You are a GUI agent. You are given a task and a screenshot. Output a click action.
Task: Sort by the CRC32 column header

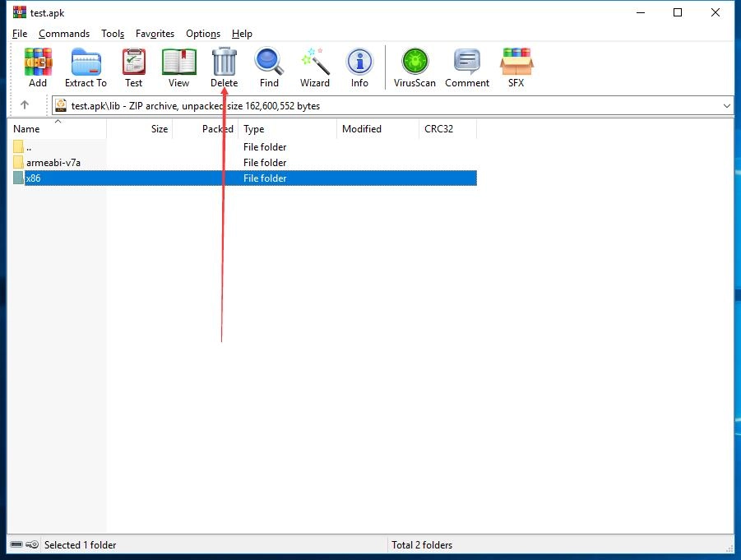pyautogui.click(x=447, y=129)
